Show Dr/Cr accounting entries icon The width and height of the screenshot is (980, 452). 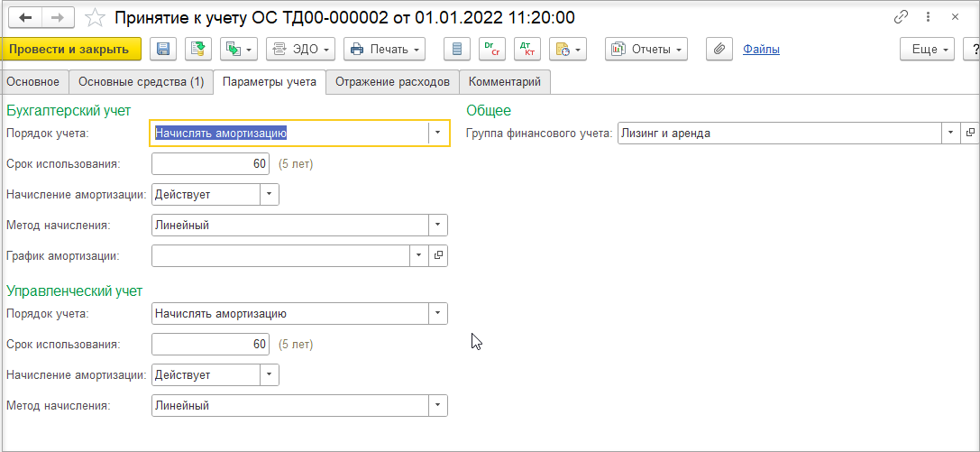click(492, 50)
